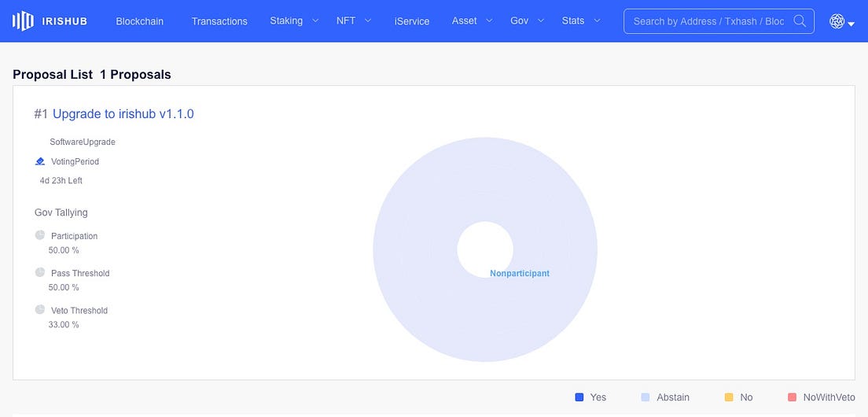Toggle the NoWithVeto legend swatch
Viewport: 868px width, 417px height.
point(792,397)
